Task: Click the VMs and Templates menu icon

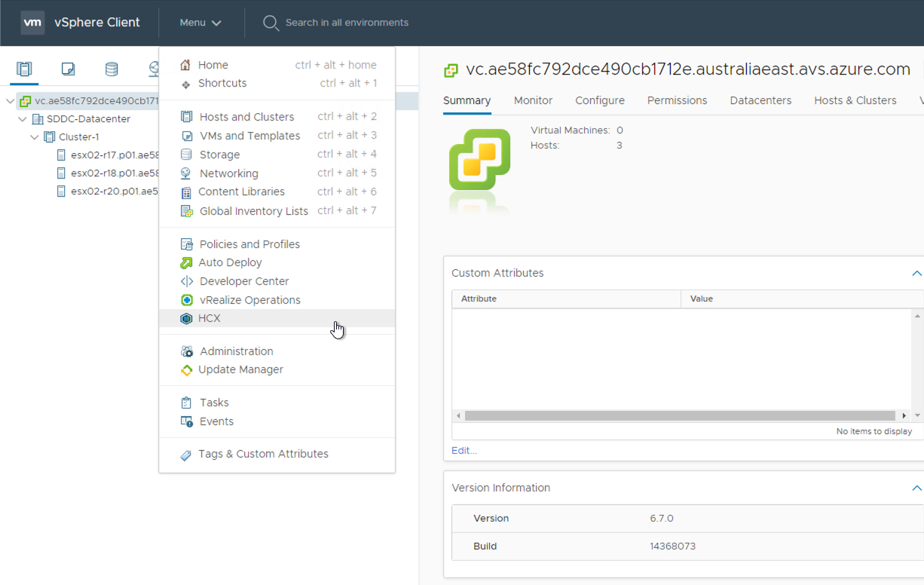Action: pos(187,136)
